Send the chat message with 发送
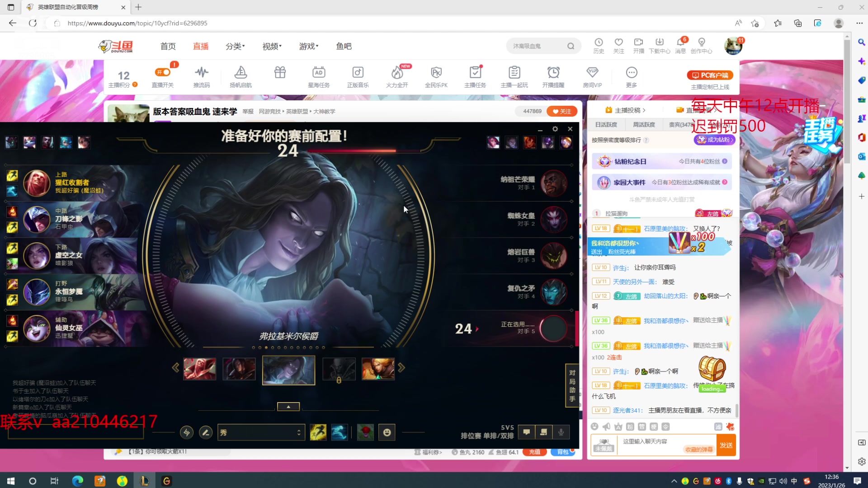The height and width of the screenshot is (488, 868). (x=726, y=445)
